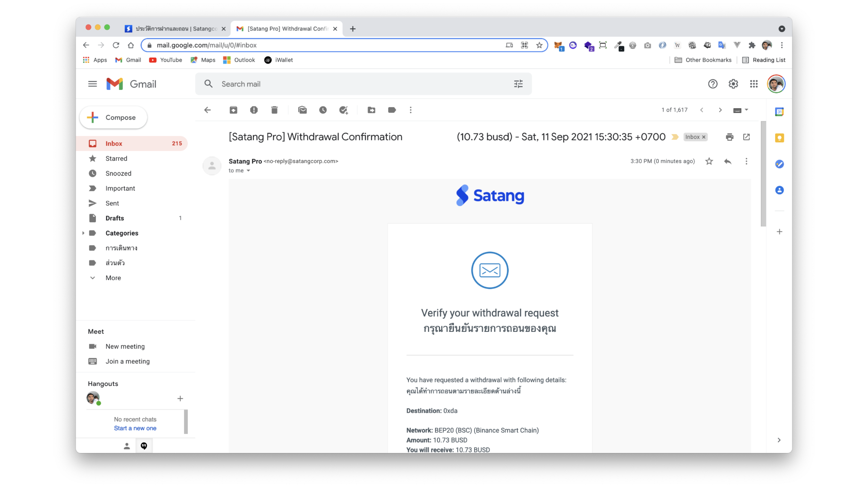This screenshot has height=487, width=868.
Task: Open the Google account avatar
Action: pyautogui.click(x=776, y=84)
